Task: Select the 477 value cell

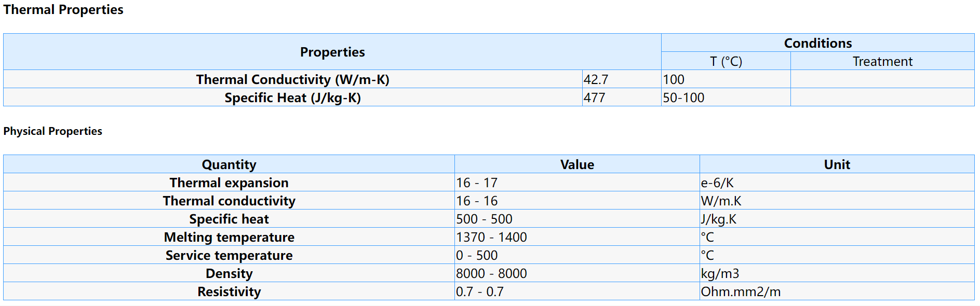Action: tap(594, 98)
